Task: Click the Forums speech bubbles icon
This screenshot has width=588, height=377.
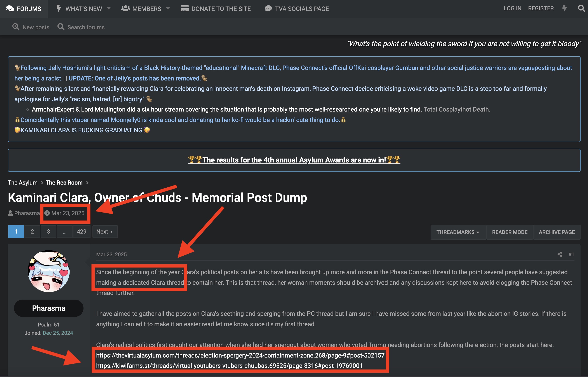Action: tap(10, 9)
